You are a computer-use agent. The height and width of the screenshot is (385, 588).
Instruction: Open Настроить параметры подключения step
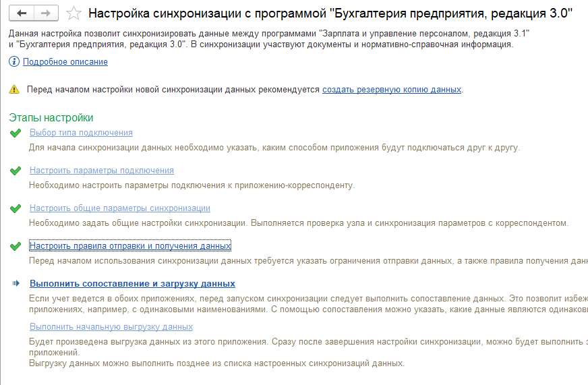point(102,171)
